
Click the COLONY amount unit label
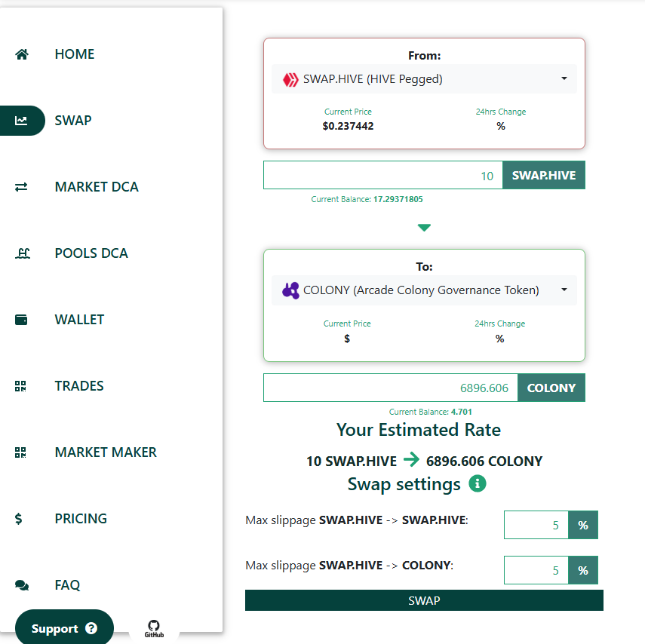[x=551, y=388]
